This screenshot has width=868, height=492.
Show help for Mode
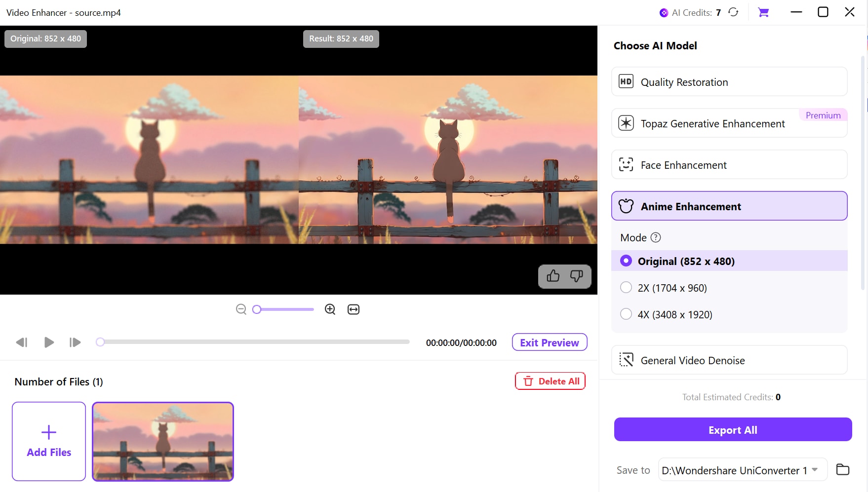point(656,237)
